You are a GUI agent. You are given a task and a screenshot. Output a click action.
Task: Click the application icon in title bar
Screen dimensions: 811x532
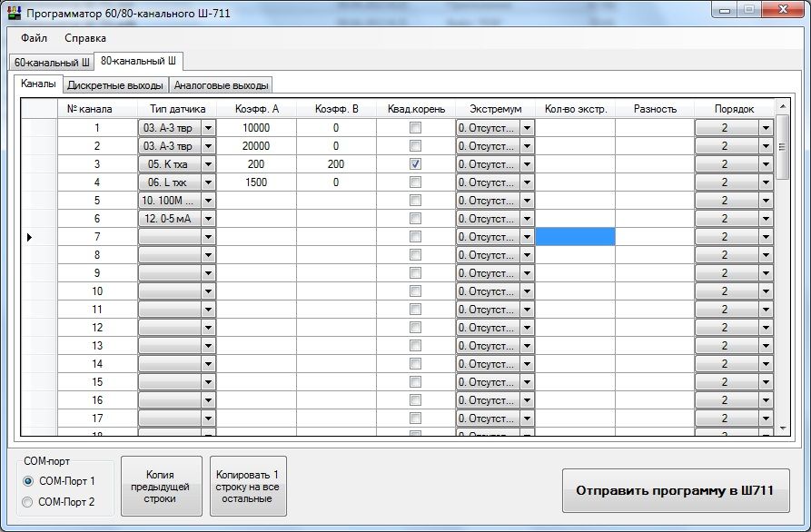pyautogui.click(x=14, y=11)
